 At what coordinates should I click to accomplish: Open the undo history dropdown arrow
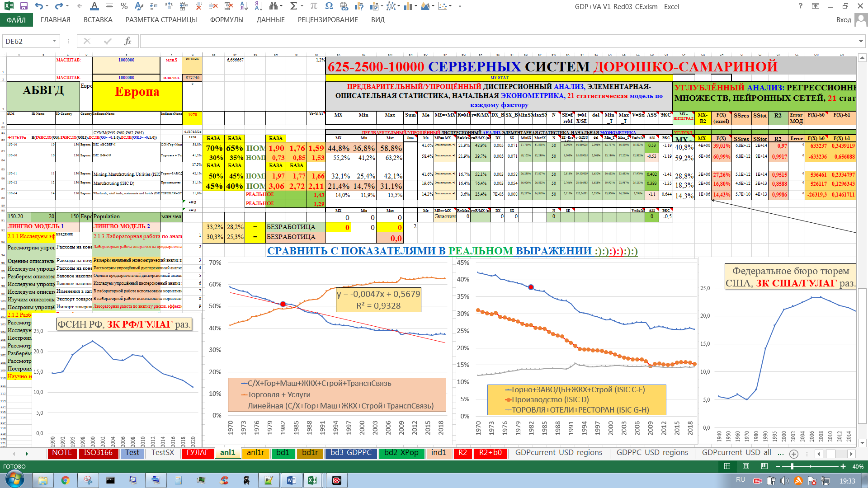click(x=48, y=6)
